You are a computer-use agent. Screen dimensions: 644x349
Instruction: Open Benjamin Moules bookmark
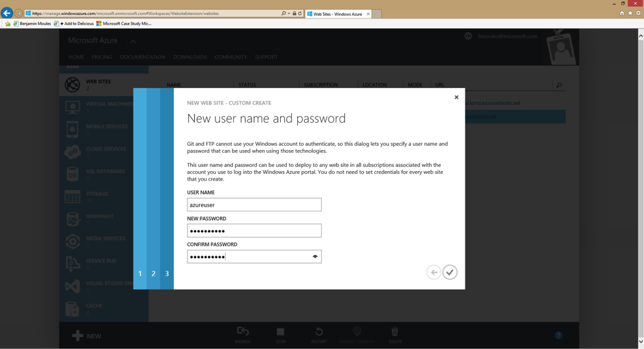click(32, 24)
